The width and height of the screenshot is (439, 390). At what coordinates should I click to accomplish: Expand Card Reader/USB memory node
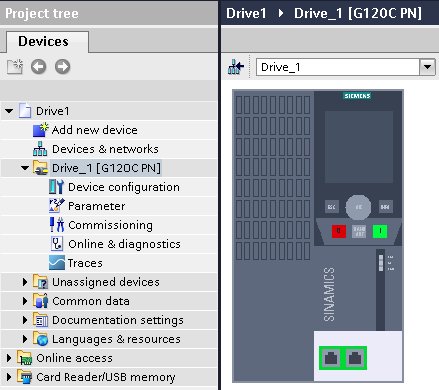click(x=9, y=377)
